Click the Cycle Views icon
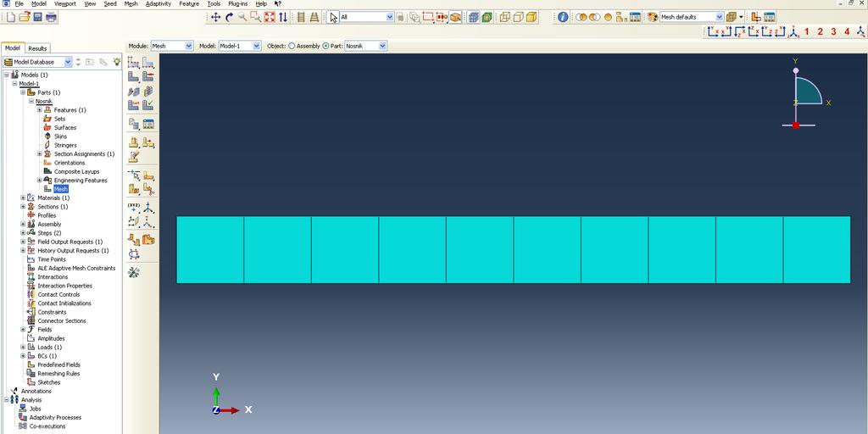This screenshot has height=434, width=868. [x=283, y=17]
